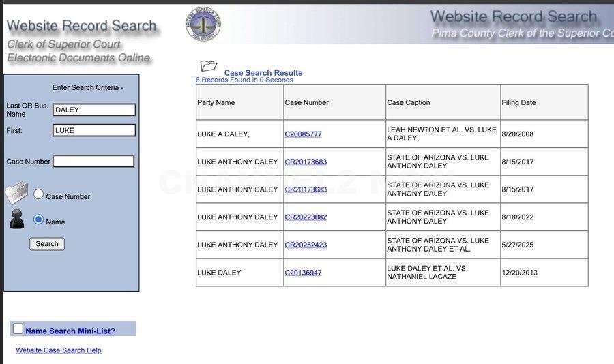Click caption STATE OF ARIZONA VS. LUKE ANTHONY DALEY ET AL.
614x364 pixels.
coord(438,245)
